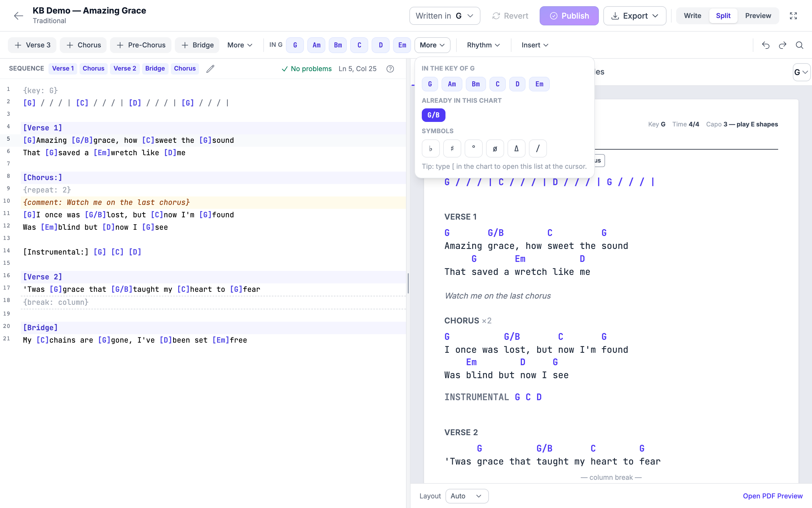Click the Revert button
The image size is (812, 508).
point(510,16)
